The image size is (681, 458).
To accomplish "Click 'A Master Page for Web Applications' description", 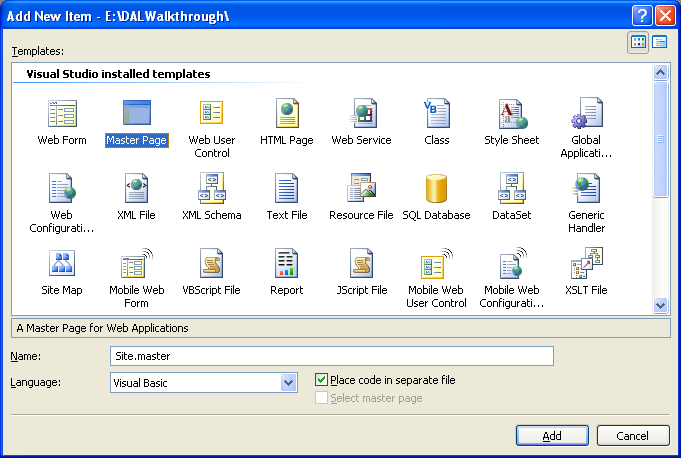I will point(102,328).
